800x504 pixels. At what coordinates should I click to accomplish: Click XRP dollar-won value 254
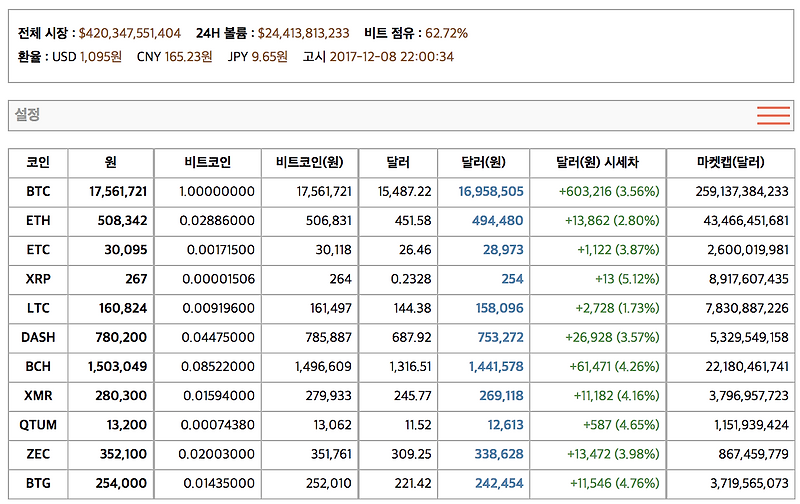point(512,279)
